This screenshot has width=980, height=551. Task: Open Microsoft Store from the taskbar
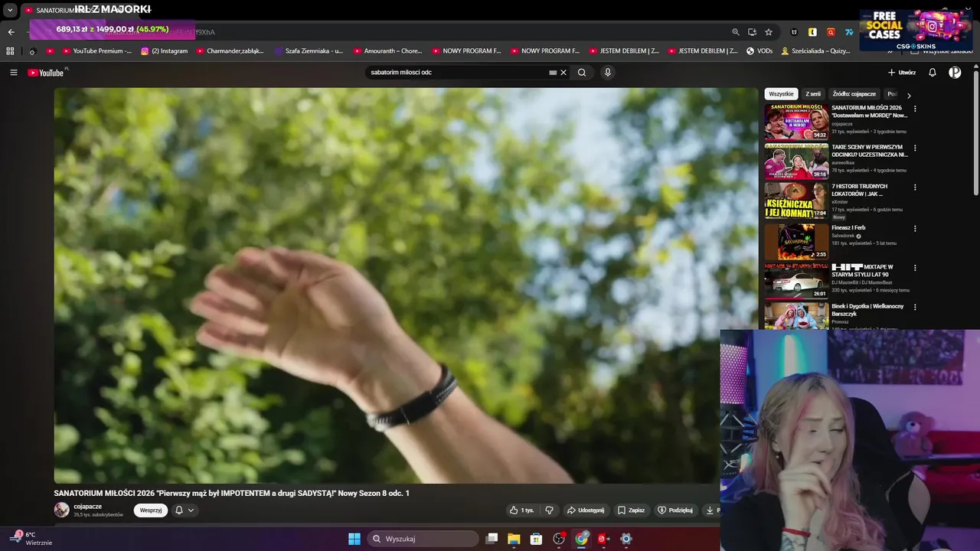click(536, 539)
